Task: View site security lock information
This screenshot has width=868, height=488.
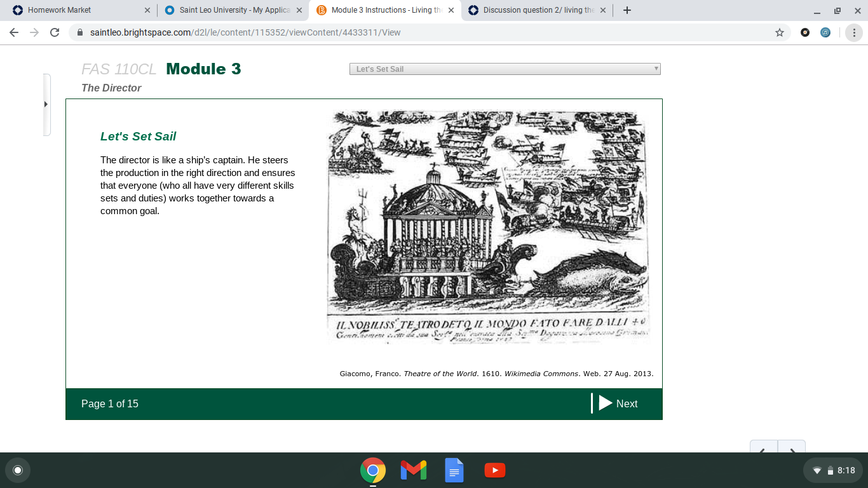Action: (x=80, y=32)
